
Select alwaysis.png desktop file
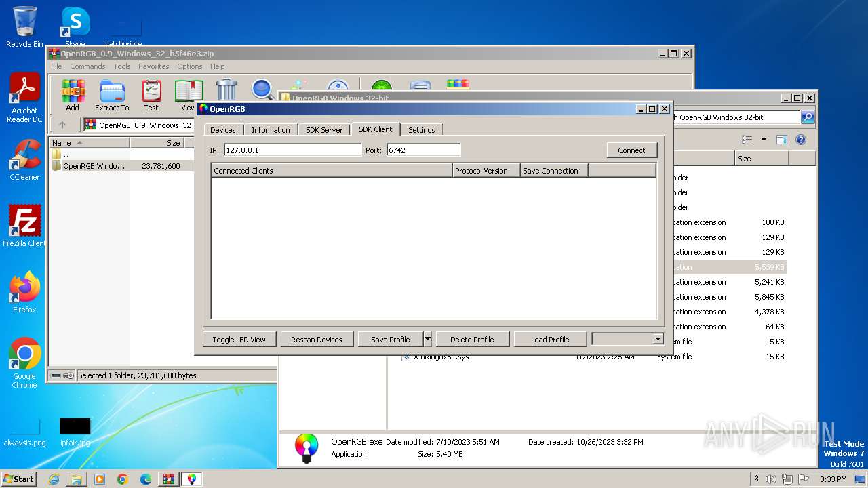click(24, 433)
